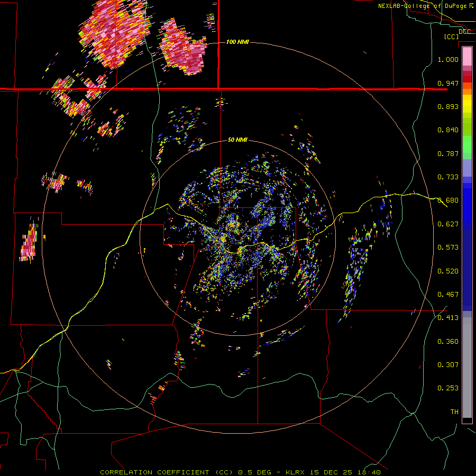Click the 0.360 scale label
This screenshot has width=476, height=476.
coord(448,342)
